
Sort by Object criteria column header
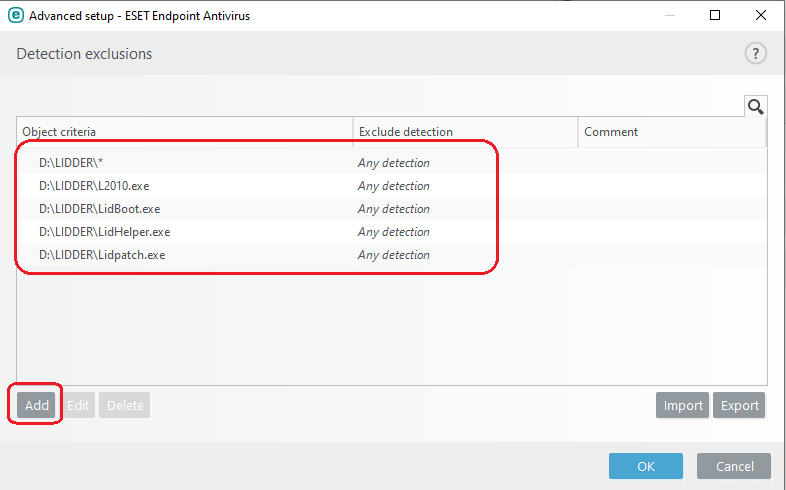pyautogui.click(x=185, y=132)
